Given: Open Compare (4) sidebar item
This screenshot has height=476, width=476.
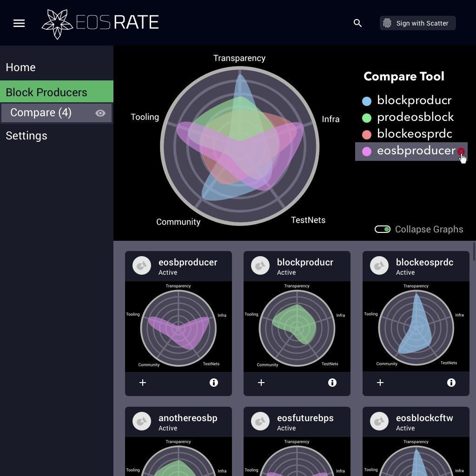Looking at the screenshot, I should [56, 113].
